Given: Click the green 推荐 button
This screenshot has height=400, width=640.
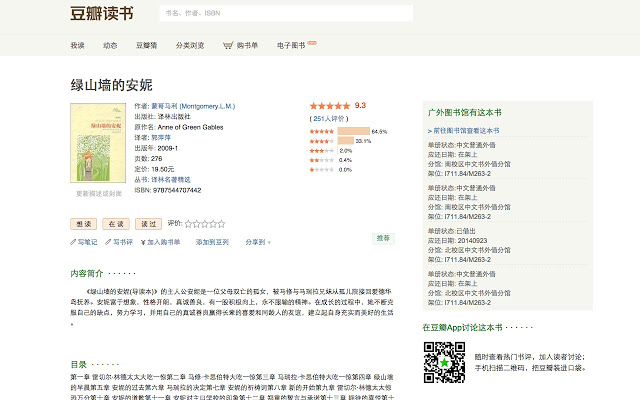Looking at the screenshot, I should pos(383,238).
